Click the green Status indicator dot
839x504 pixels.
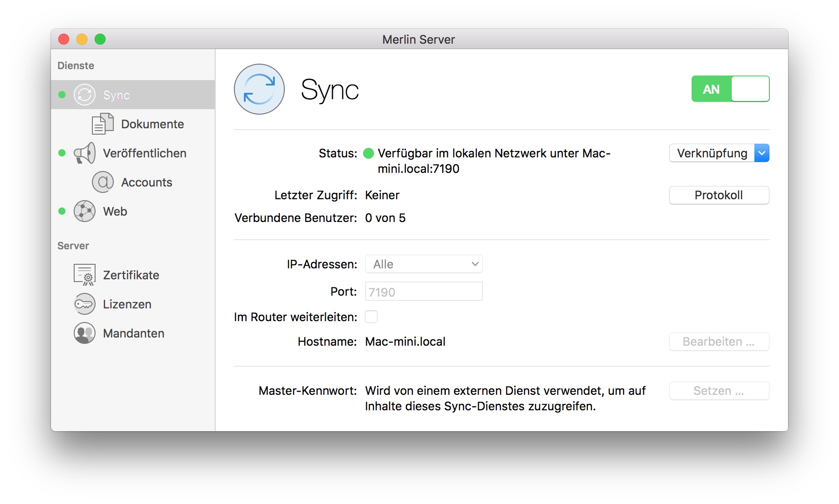[x=369, y=153]
